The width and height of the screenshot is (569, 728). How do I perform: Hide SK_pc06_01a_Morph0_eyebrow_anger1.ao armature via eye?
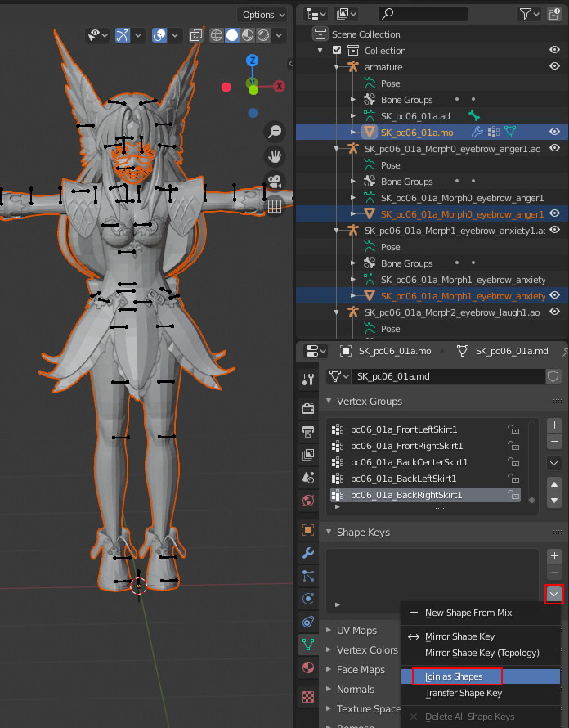point(554,147)
